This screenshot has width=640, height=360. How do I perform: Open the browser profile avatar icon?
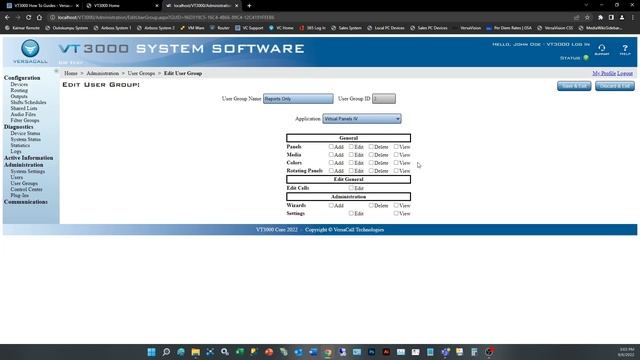[x=622, y=18]
